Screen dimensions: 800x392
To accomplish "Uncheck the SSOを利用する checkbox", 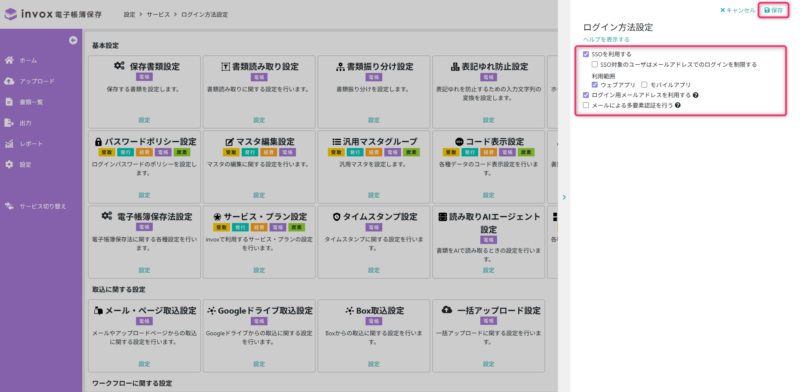I will [586, 54].
